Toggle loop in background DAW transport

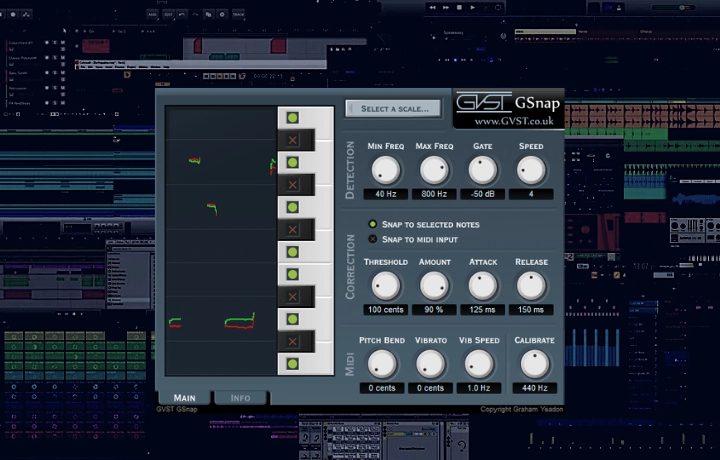[499, 7]
